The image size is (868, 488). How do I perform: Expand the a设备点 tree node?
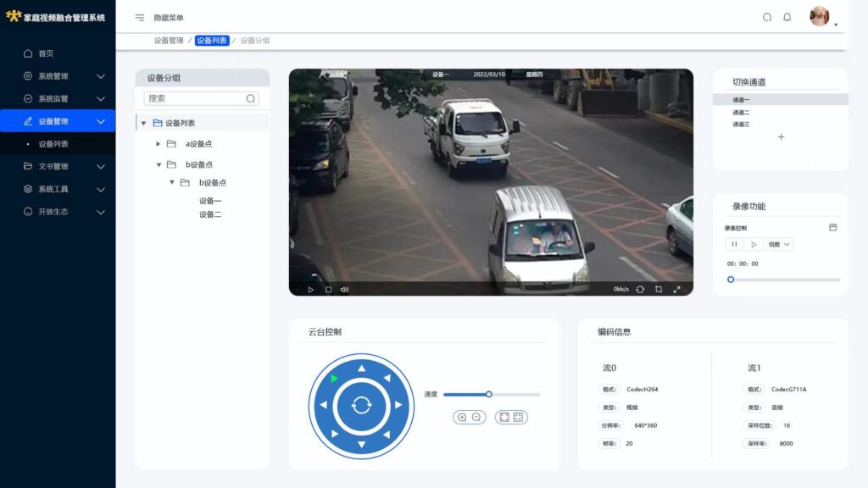[x=159, y=144]
